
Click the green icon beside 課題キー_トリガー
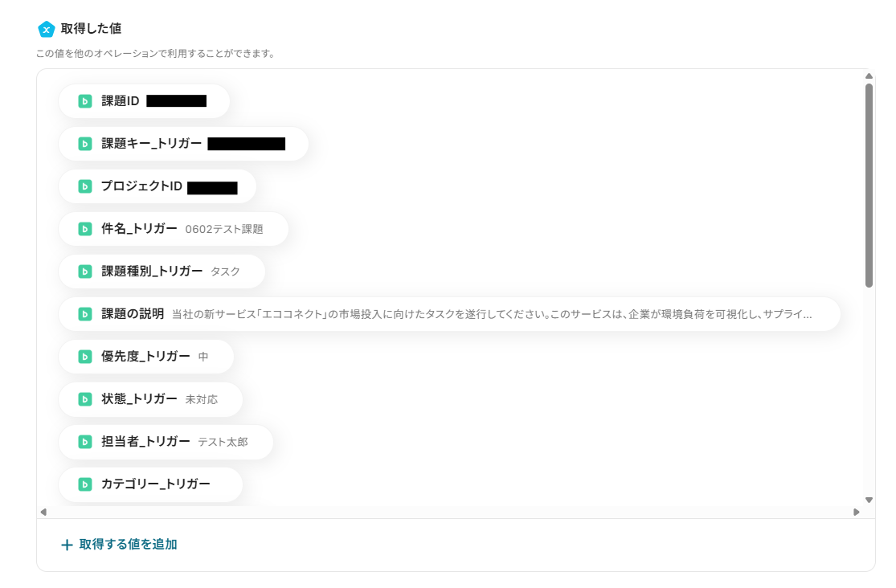click(84, 144)
